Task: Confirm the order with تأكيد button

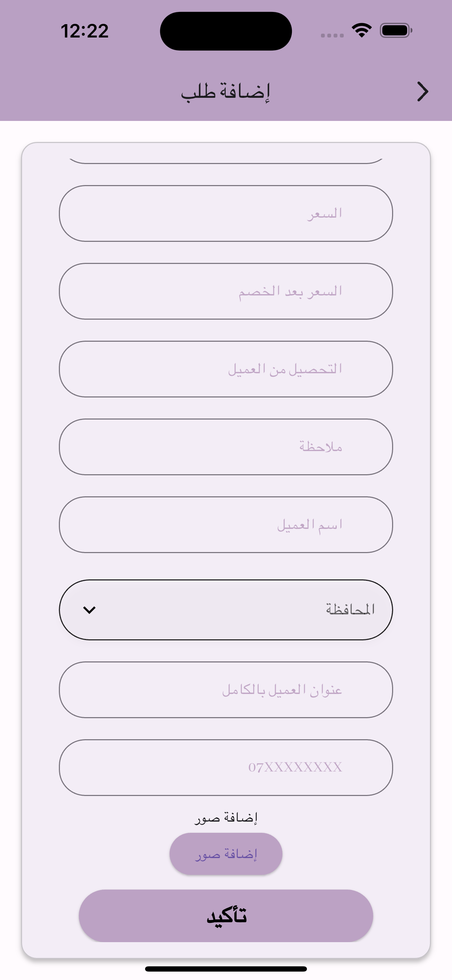Action: pyautogui.click(x=226, y=916)
